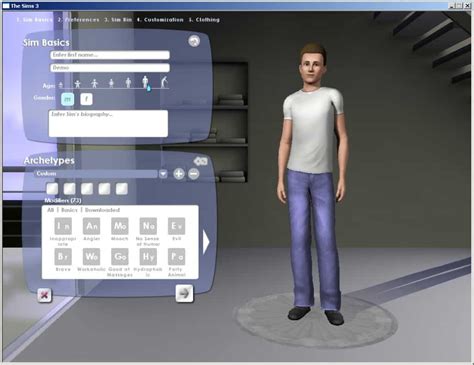Select the Inappropriate trait tile
Viewport: 474px width, 365px height.
pyautogui.click(x=63, y=226)
